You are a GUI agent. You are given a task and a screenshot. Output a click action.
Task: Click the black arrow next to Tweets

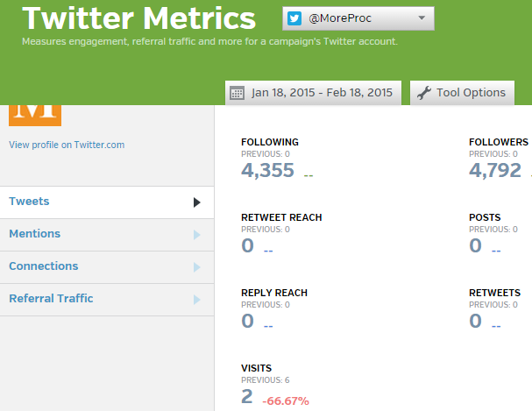[197, 202]
